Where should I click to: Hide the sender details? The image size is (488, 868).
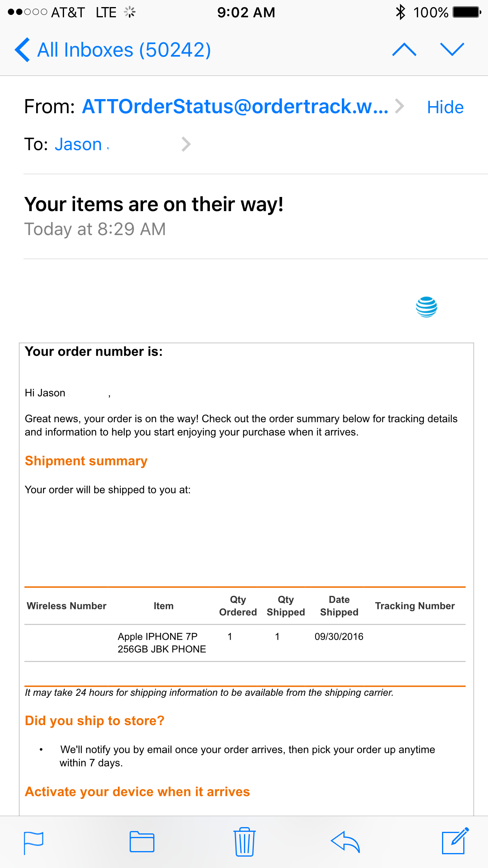(x=445, y=107)
